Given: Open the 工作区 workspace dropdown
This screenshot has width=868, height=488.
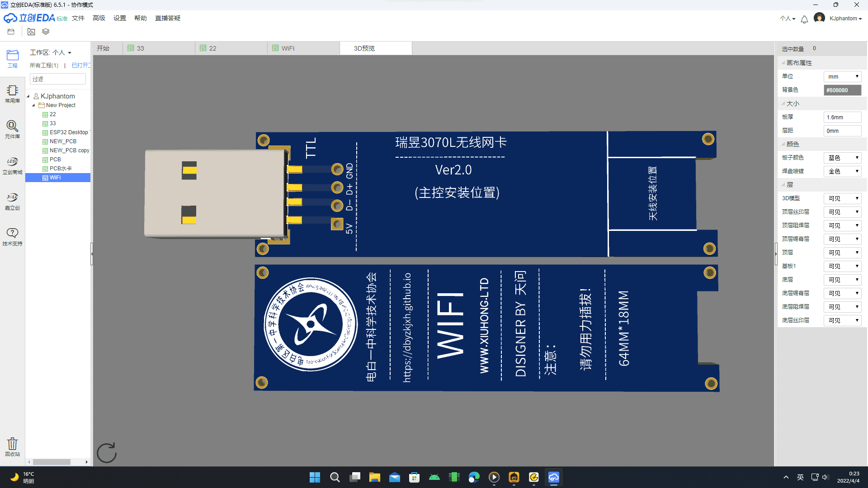Looking at the screenshot, I should click(x=51, y=52).
